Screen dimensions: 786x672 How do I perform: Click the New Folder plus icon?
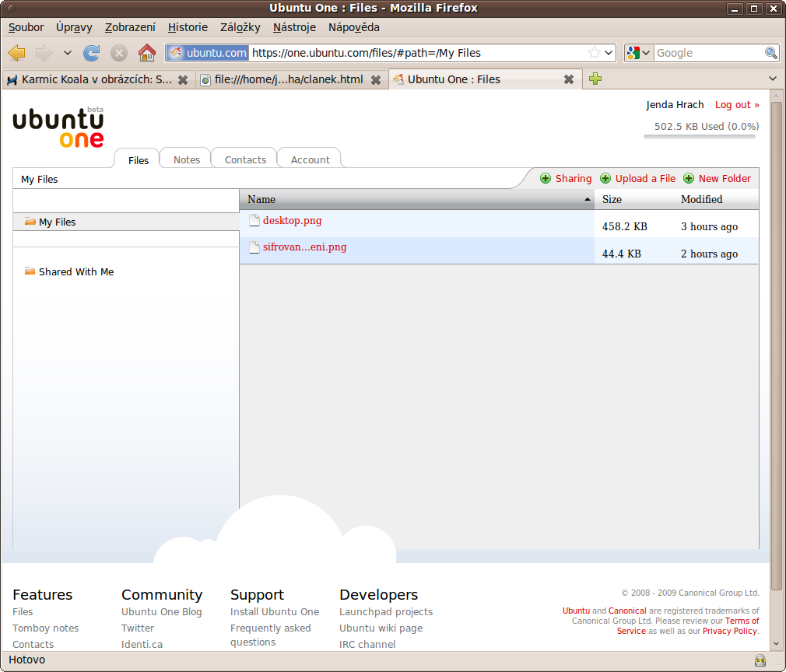[x=689, y=178]
